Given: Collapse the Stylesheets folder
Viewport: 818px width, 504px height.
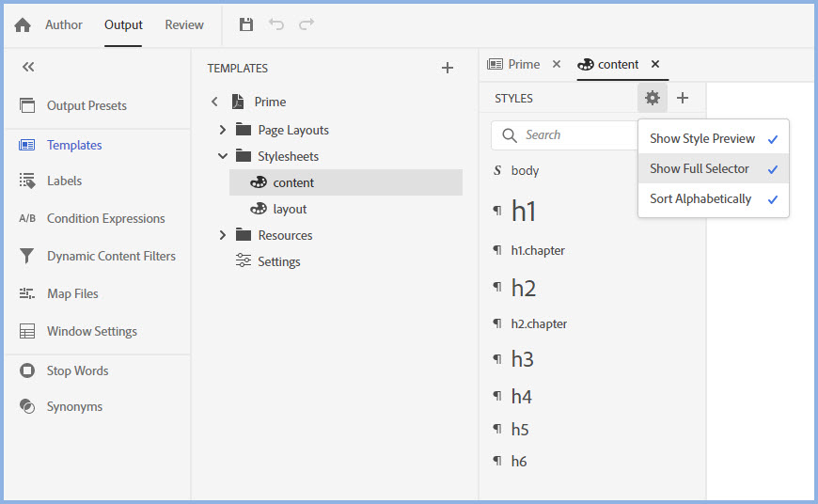Looking at the screenshot, I should (x=223, y=156).
